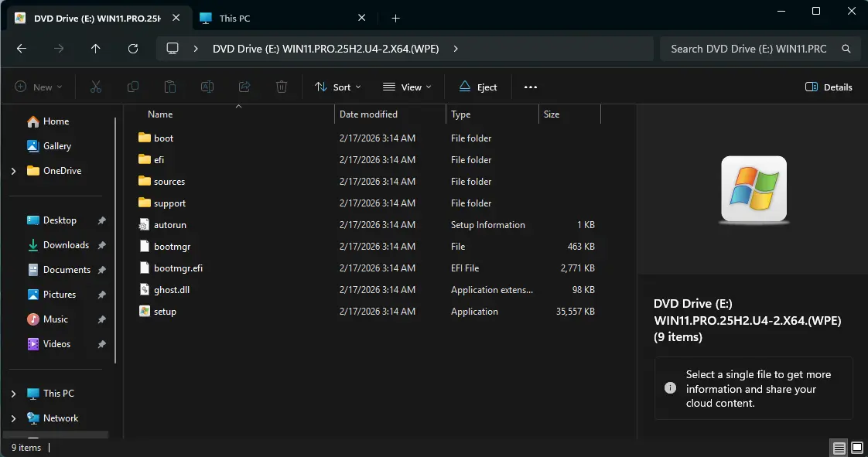
Task: Toggle the Details pane button
Action: click(828, 87)
